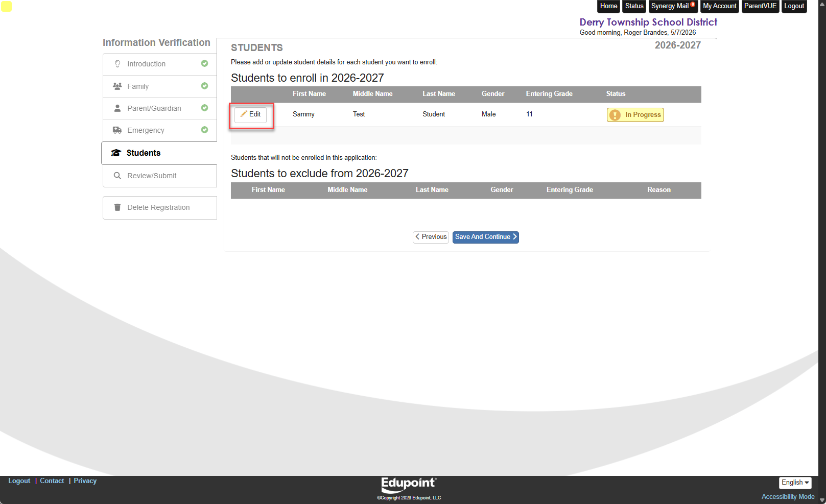Viewport: 826px width, 504px height.
Task: Click the Status column header in enroll table
Action: (x=616, y=94)
